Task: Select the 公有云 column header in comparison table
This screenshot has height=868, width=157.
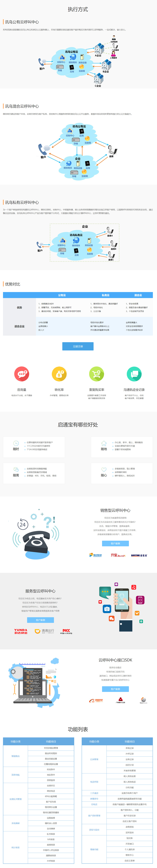Action: coord(62,295)
